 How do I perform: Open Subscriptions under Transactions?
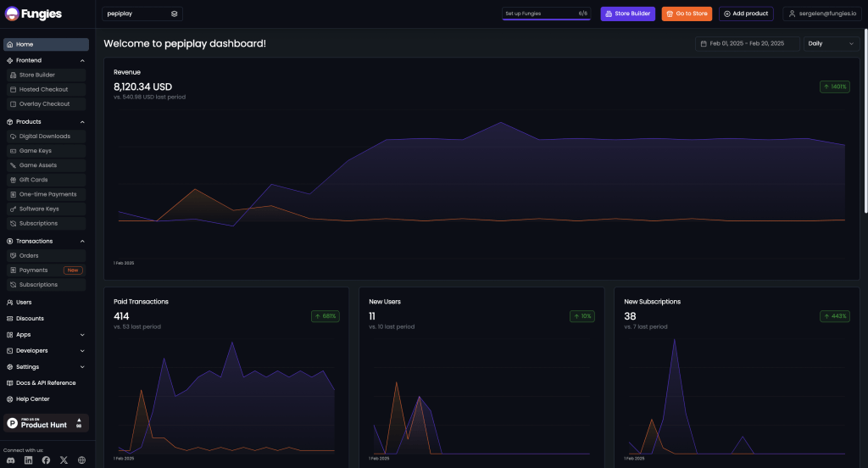[46, 285]
